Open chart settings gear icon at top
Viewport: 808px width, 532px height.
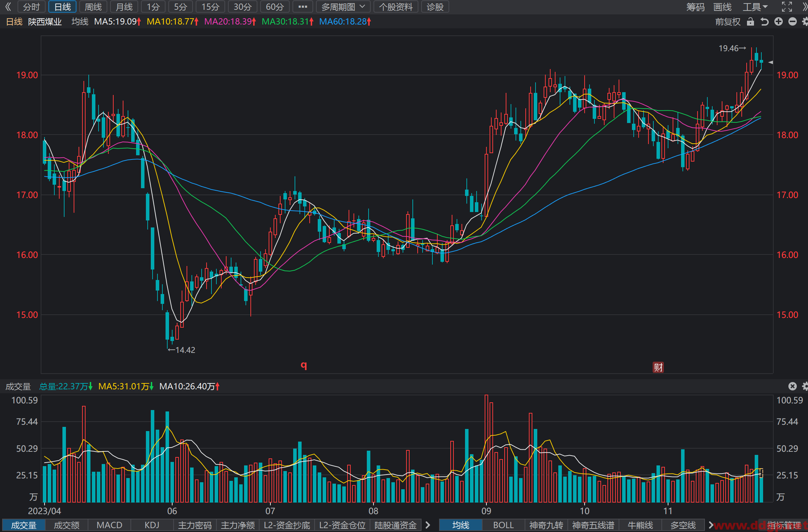click(x=805, y=22)
